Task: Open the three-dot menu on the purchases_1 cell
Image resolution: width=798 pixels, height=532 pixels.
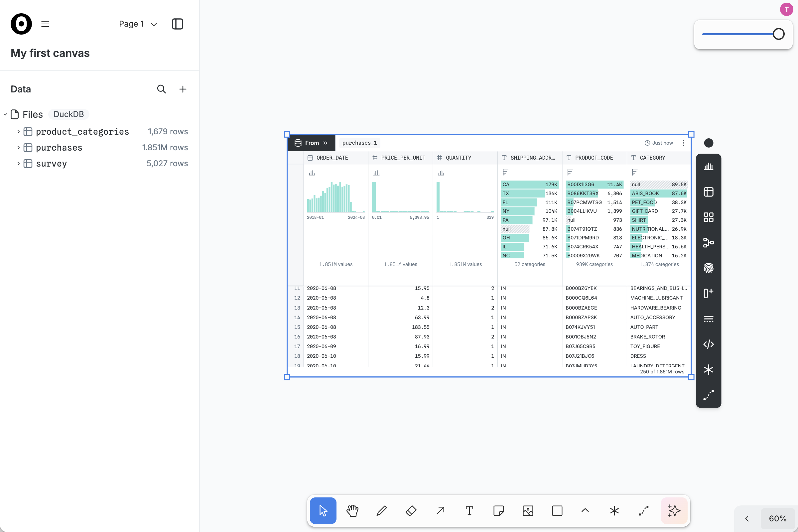Action: click(x=684, y=143)
